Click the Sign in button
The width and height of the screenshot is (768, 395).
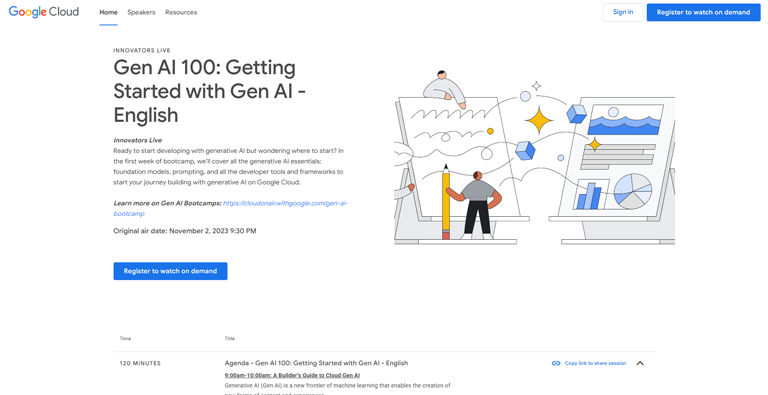623,12
